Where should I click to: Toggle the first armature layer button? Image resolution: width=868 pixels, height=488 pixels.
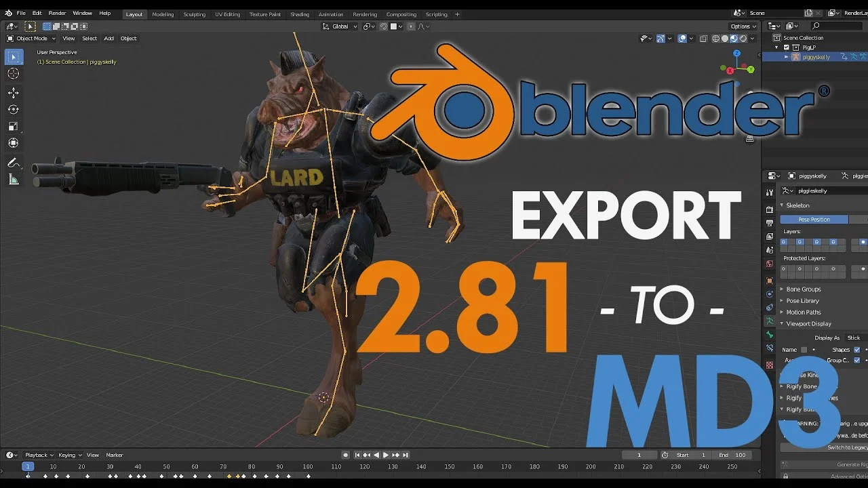click(x=784, y=242)
